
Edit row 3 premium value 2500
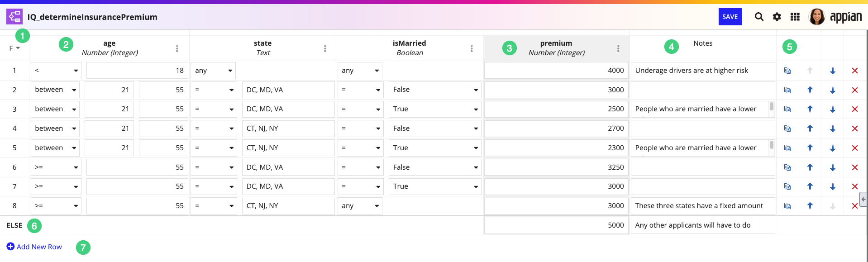click(556, 109)
